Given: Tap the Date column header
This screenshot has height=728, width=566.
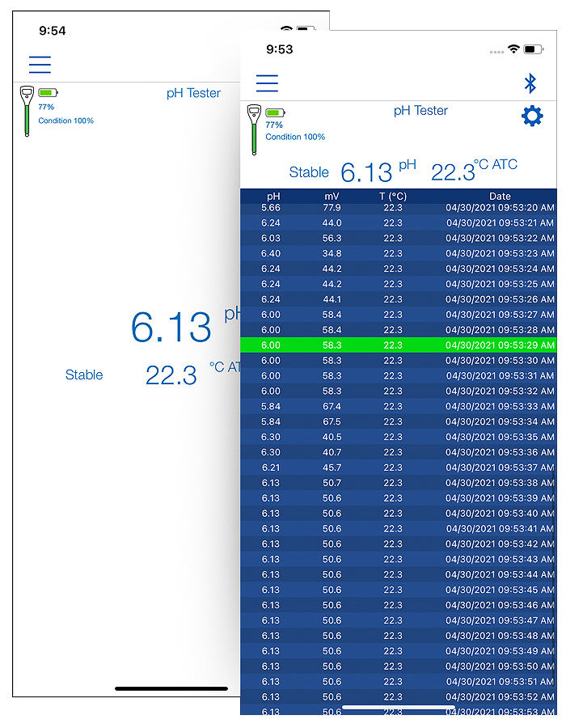Looking at the screenshot, I should (500, 197).
